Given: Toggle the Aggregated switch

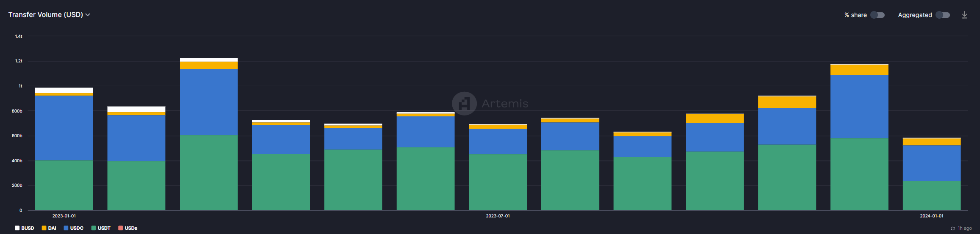Looking at the screenshot, I should tap(943, 15).
